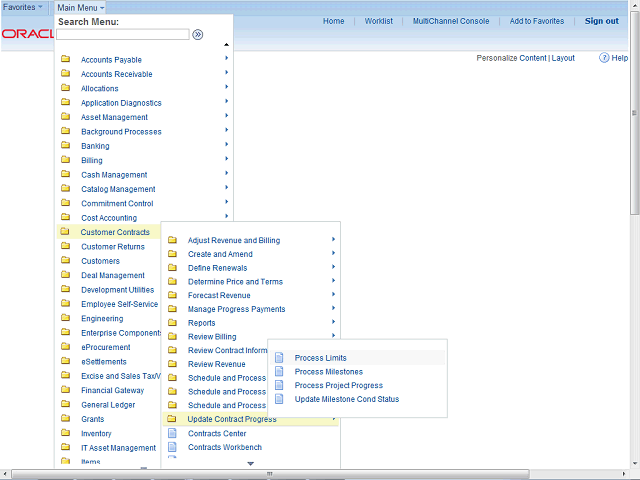The width and height of the screenshot is (640, 480).
Task: Open the Process Milestones menu entry
Action: pyautogui.click(x=329, y=372)
